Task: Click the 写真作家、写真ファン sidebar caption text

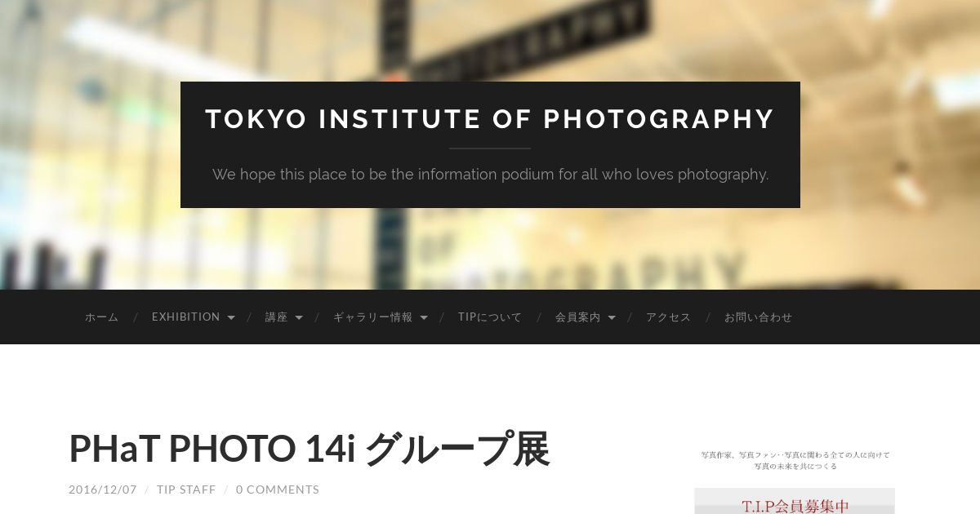Action: click(x=795, y=460)
